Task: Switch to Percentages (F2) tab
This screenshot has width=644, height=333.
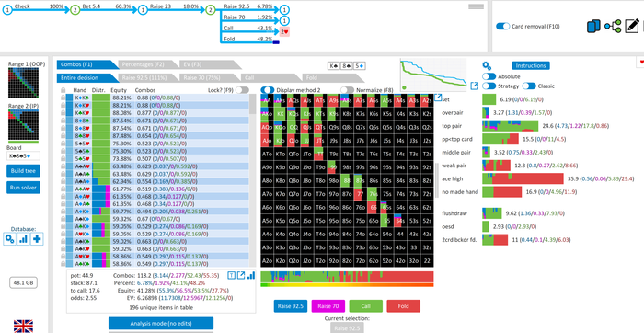Action: pos(149,64)
